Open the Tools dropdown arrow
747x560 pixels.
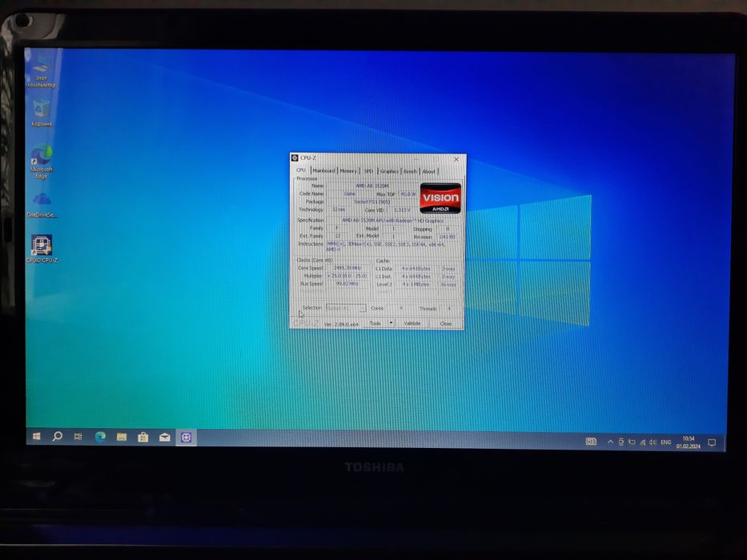[x=392, y=322]
